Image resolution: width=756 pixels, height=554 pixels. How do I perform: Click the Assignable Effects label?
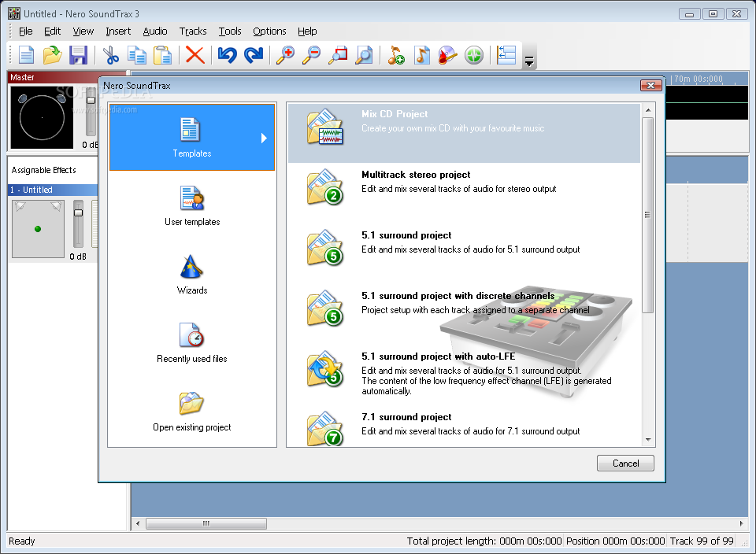click(x=44, y=170)
